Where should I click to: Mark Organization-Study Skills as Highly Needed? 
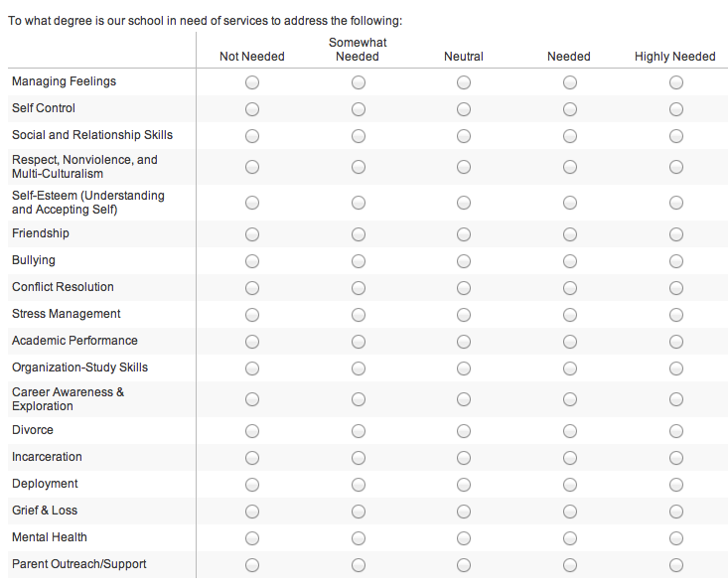[676, 368]
